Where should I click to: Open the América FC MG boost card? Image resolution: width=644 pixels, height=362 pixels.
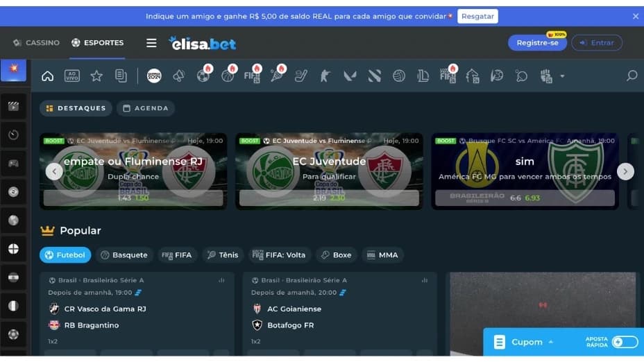coord(525,171)
